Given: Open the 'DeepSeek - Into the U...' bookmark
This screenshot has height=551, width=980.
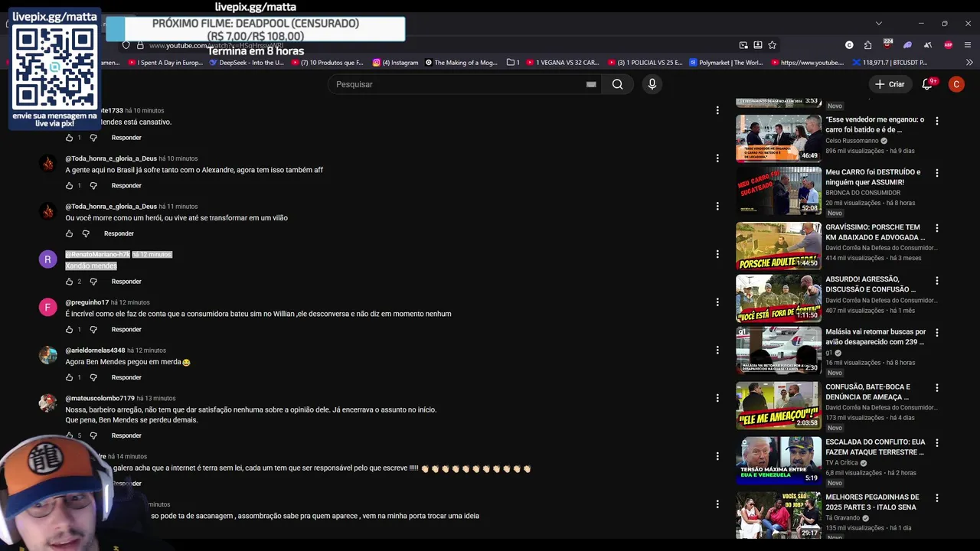Looking at the screenshot, I should coord(247,63).
